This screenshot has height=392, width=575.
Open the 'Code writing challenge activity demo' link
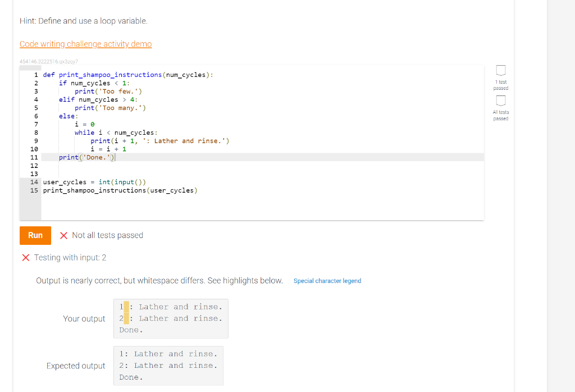click(85, 44)
